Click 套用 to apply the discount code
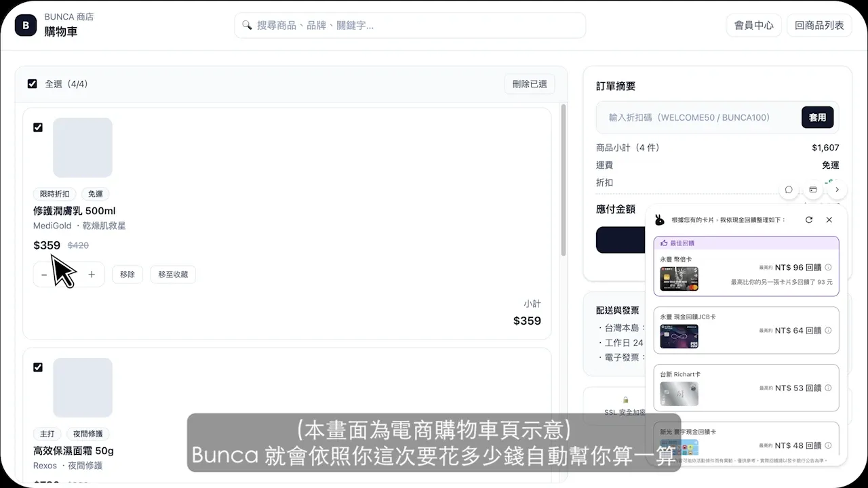Screen dimensions: 868x488 (817, 117)
